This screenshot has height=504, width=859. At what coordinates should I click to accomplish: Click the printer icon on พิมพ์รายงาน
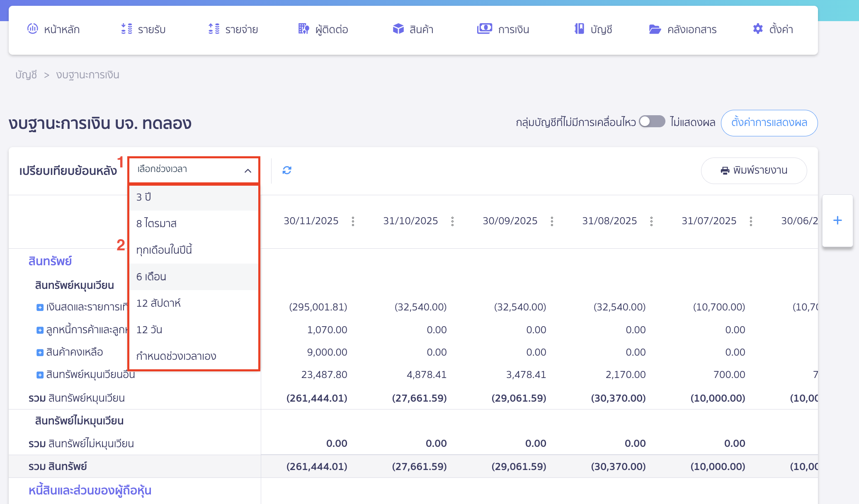(724, 170)
